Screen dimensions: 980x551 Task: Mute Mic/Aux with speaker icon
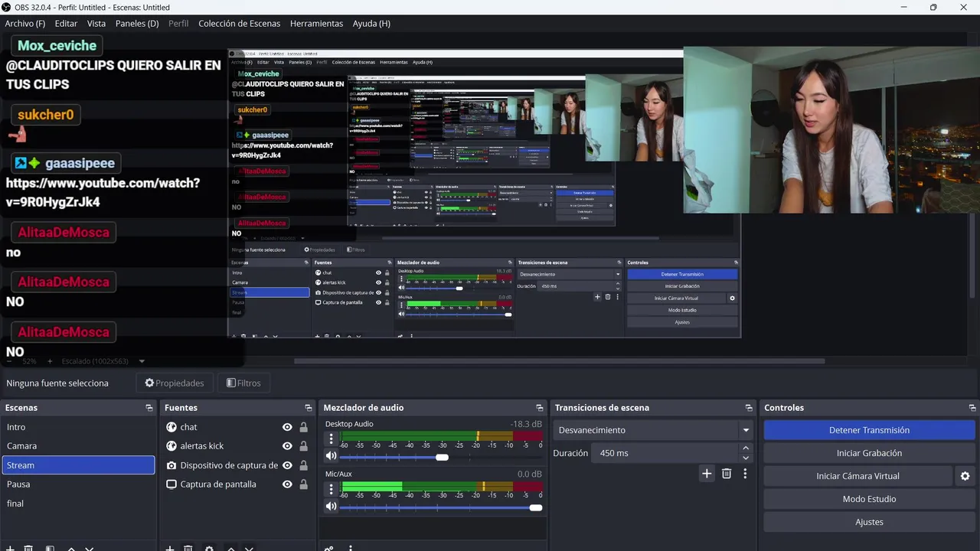pos(331,506)
